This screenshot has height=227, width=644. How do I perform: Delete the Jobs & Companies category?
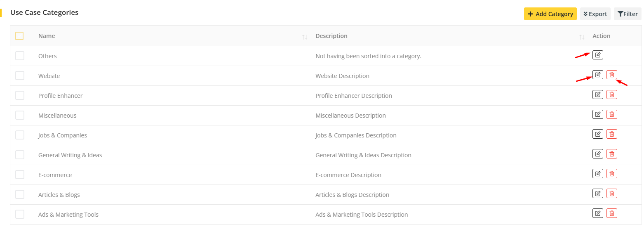(612, 134)
